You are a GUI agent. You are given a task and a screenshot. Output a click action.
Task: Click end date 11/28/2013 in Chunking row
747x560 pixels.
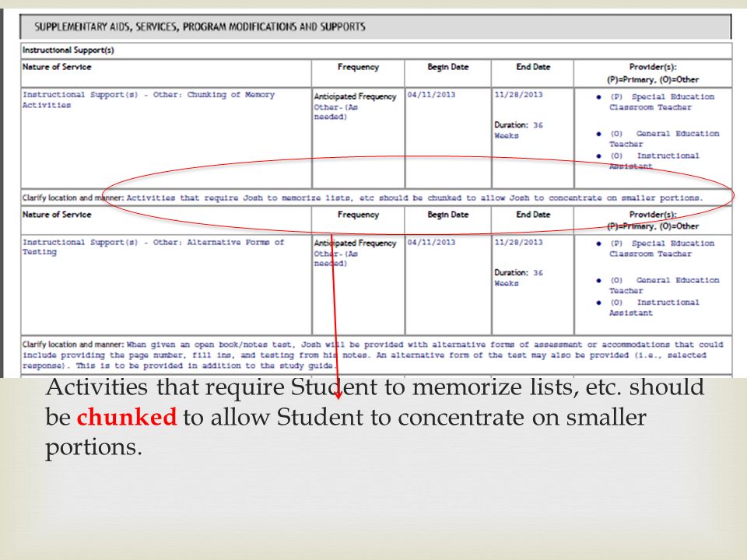click(518, 94)
